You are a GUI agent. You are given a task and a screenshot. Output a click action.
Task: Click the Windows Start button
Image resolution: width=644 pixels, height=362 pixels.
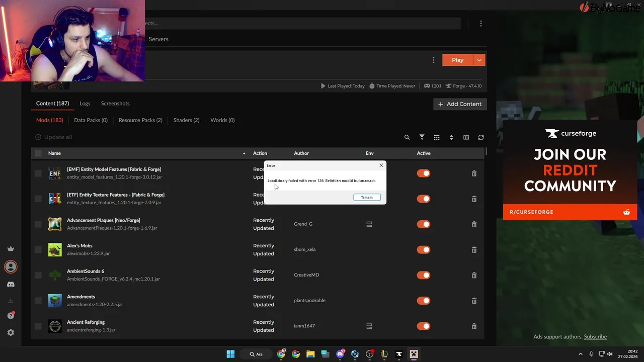(230, 354)
